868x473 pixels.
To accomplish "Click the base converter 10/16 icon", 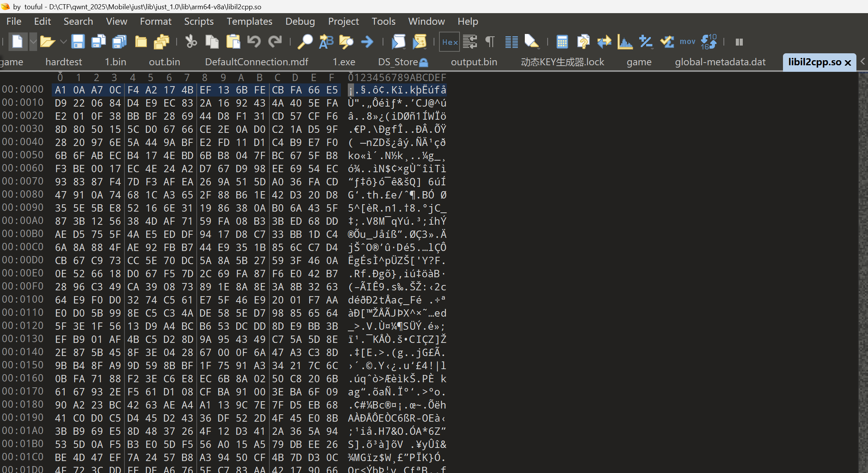I will point(708,42).
